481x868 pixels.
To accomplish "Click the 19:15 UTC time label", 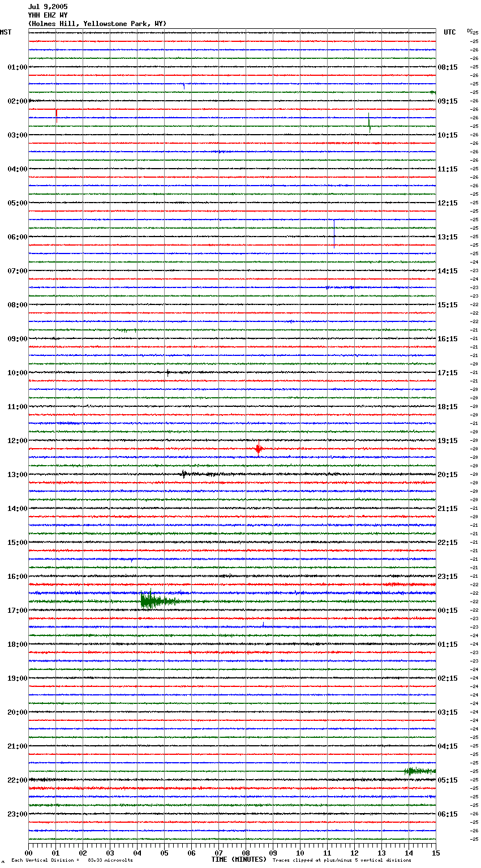I will point(448,441).
